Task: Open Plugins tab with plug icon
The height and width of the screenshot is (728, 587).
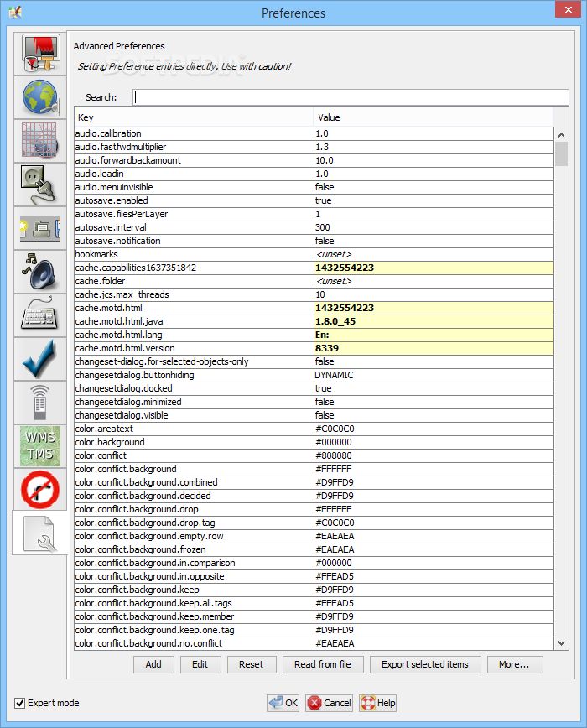Action: click(40, 185)
